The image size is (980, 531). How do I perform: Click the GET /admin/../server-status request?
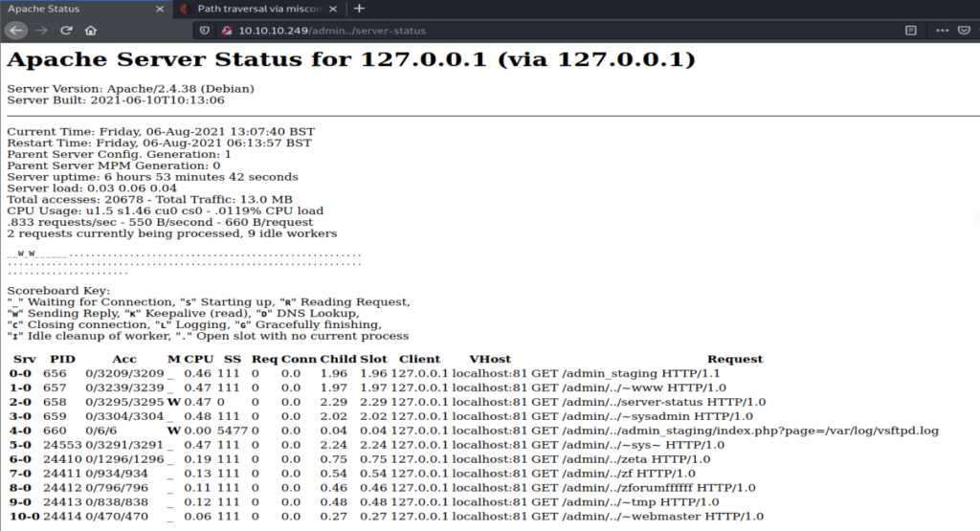[648, 402]
